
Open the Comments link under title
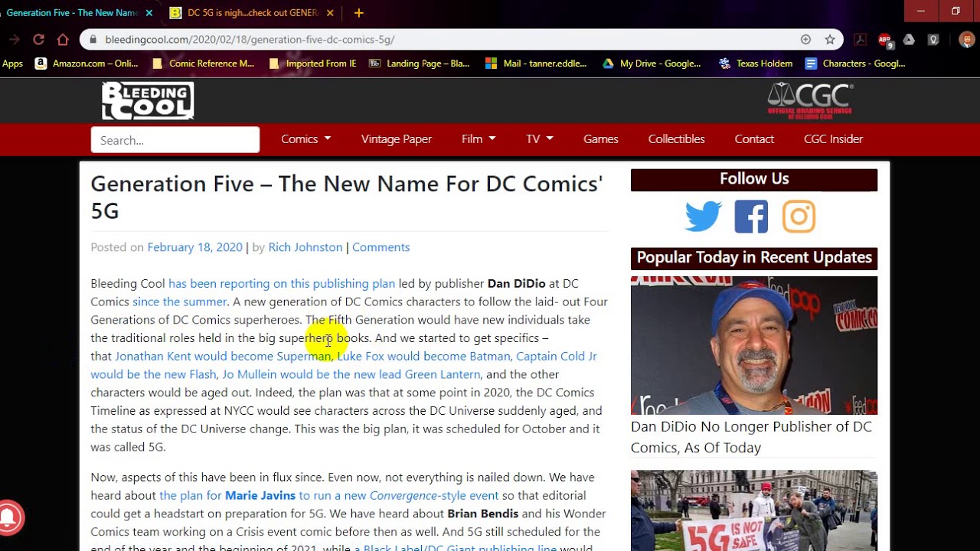[381, 247]
